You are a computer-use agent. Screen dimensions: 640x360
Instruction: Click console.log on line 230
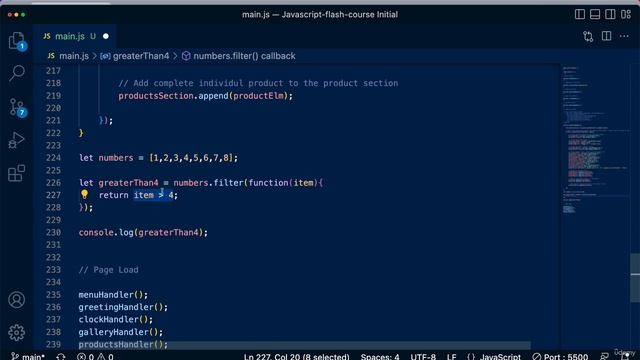106,232
